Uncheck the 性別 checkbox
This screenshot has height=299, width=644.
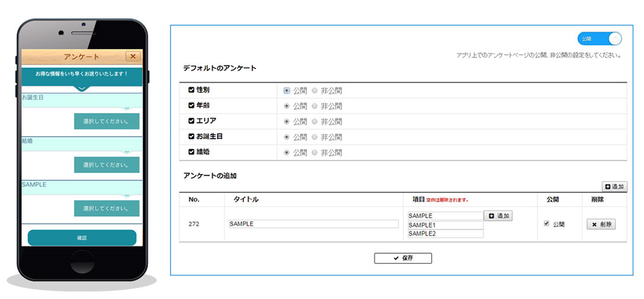coord(191,89)
